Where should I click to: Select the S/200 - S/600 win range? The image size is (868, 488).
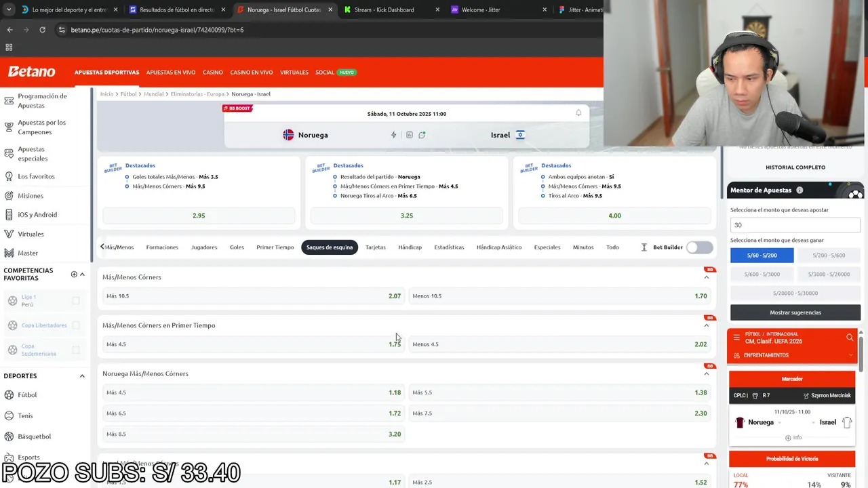click(829, 256)
